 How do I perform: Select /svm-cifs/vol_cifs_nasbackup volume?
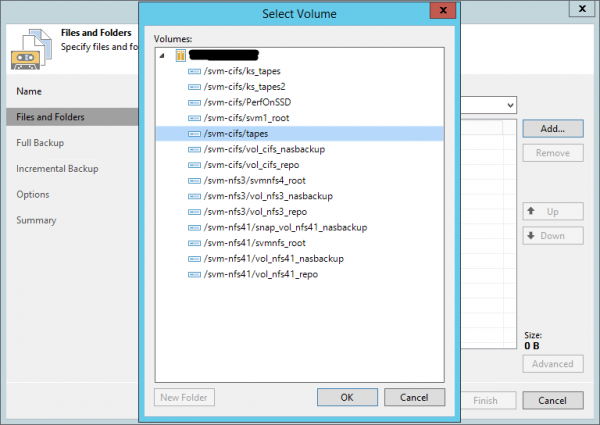[x=265, y=149]
